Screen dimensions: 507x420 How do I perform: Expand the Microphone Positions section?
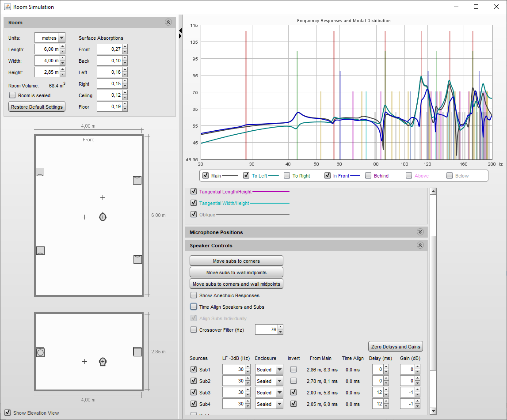(420, 232)
